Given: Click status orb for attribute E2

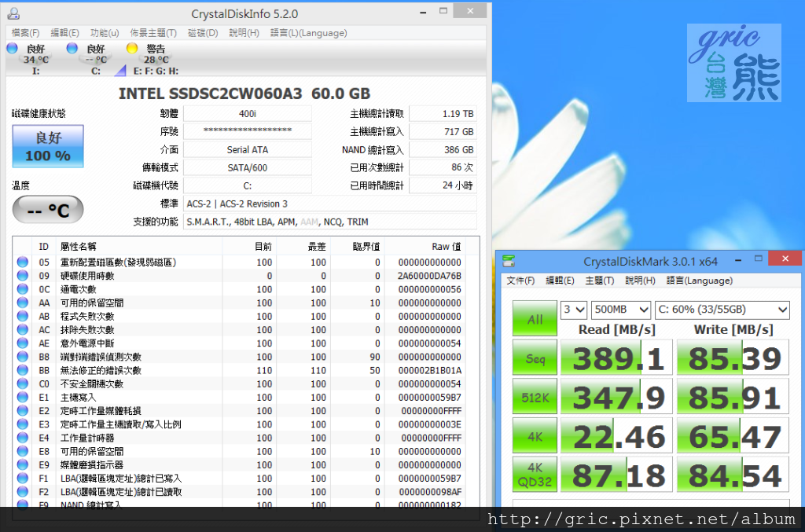Looking at the screenshot, I should click(x=23, y=411).
